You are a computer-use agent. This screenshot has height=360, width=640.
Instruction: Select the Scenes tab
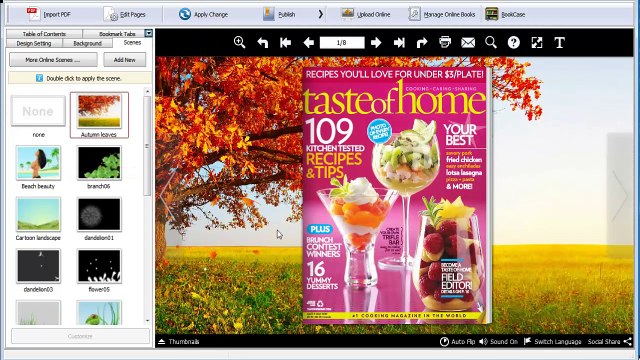132,43
